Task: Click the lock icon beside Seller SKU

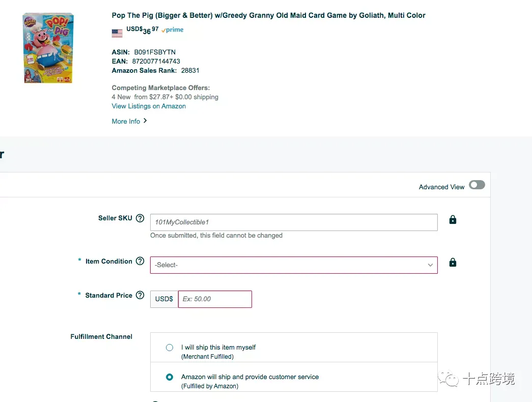Action: click(x=453, y=219)
